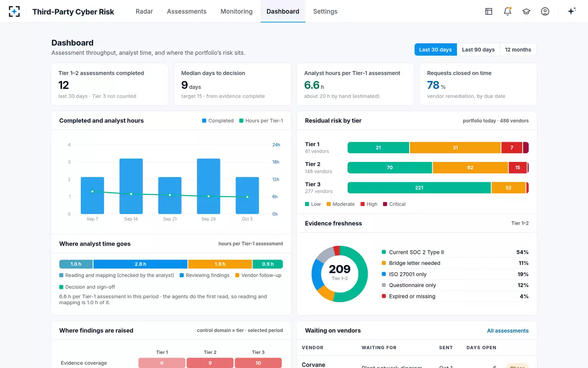588x368 pixels.
Task: Open the layout panel icon in header
Action: pyautogui.click(x=489, y=11)
